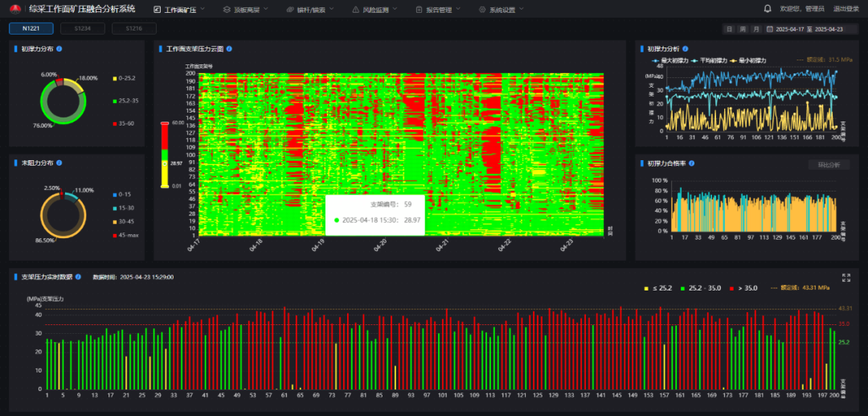The image size is (868, 416).
Task: Select the 月 time range option
Action: (x=756, y=29)
